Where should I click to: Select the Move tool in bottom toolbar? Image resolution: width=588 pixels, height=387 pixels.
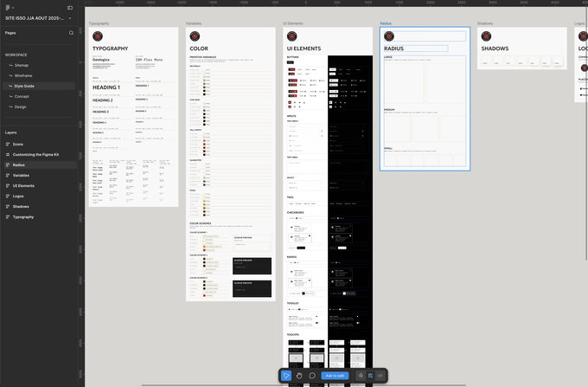click(286, 376)
